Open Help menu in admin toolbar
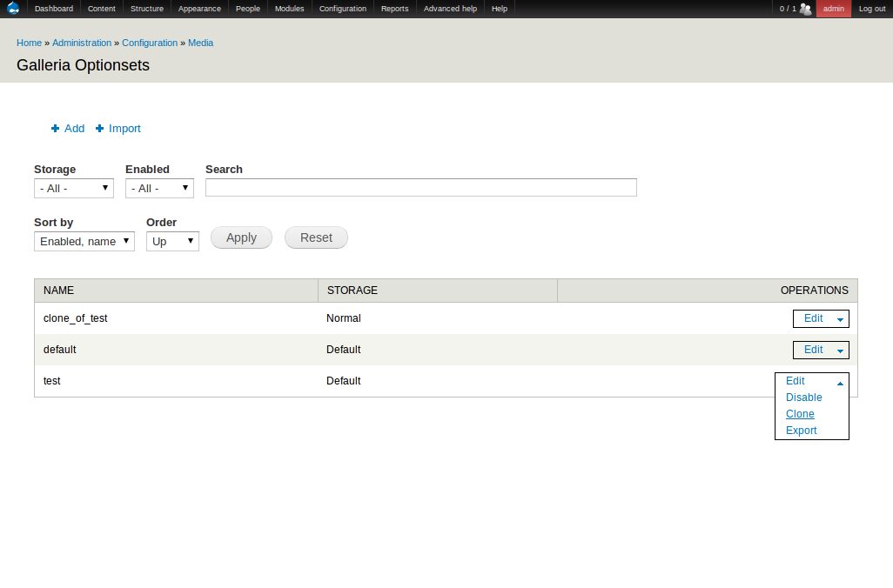 (500, 9)
